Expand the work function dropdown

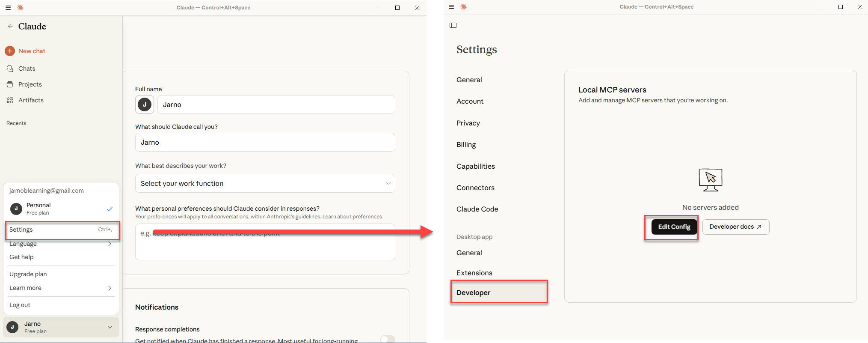click(265, 183)
